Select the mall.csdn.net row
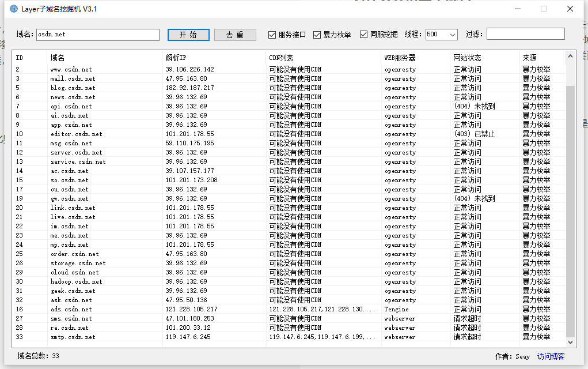588x369 pixels. [x=289, y=78]
